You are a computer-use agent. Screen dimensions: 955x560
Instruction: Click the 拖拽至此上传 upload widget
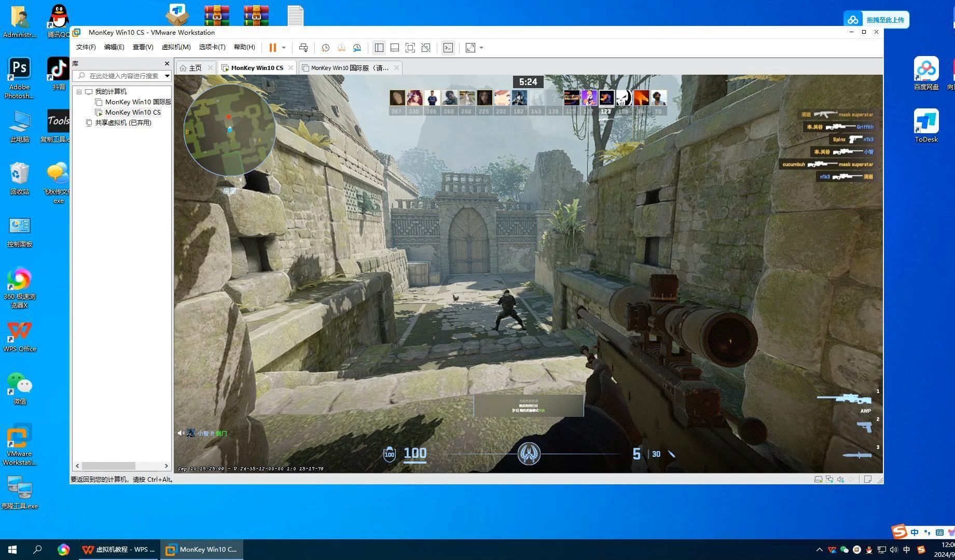click(876, 20)
